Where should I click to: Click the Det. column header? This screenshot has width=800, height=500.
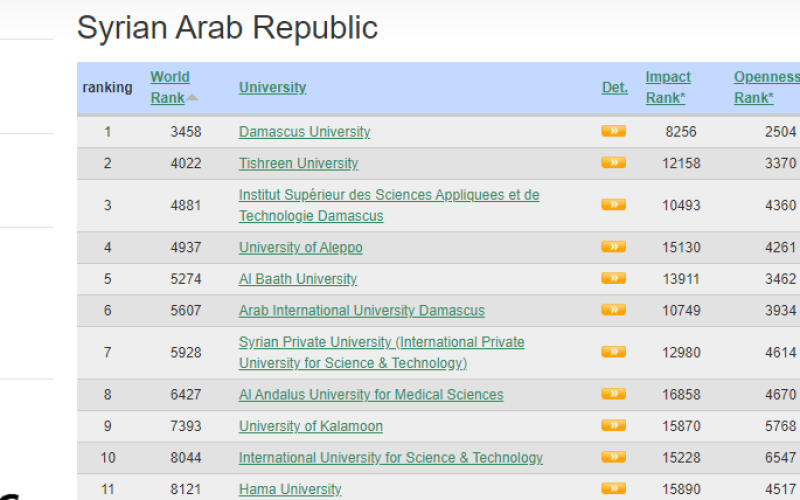tap(614, 87)
